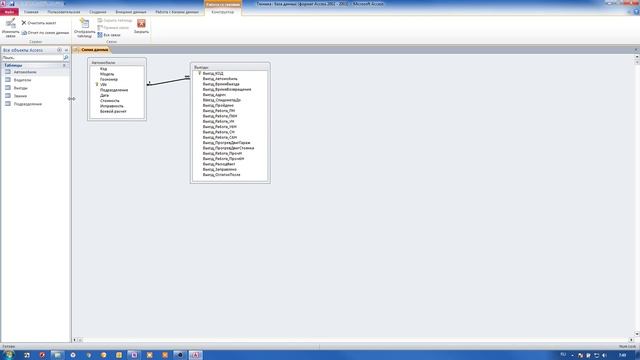
Task: Select the Исправность field
Action: click(x=112, y=106)
